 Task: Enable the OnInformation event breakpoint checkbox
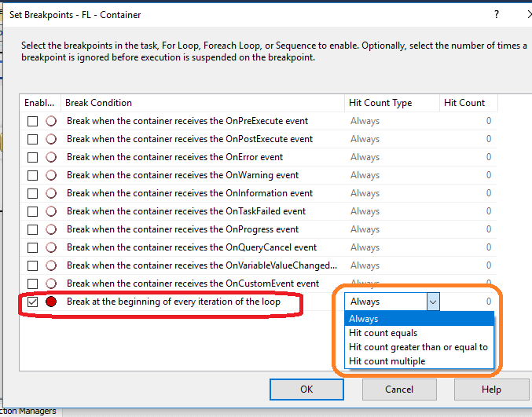click(32, 193)
